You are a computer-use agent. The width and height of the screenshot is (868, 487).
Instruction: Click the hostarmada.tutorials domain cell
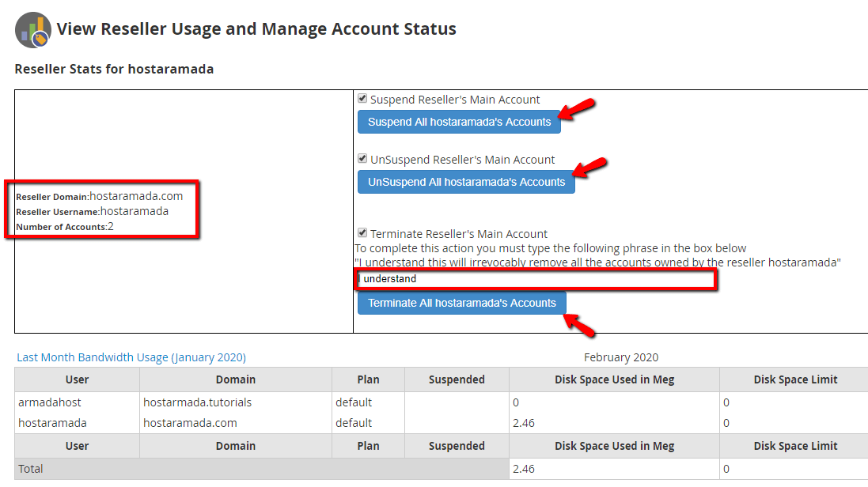click(236, 402)
